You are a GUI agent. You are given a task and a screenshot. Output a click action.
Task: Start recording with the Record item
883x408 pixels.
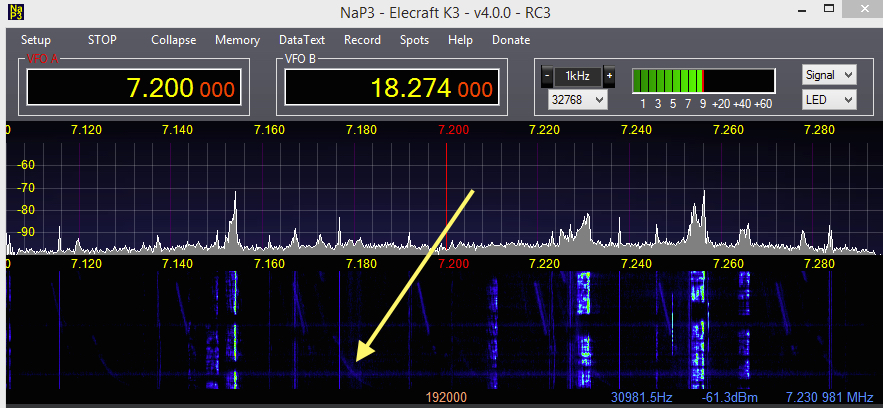click(362, 40)
